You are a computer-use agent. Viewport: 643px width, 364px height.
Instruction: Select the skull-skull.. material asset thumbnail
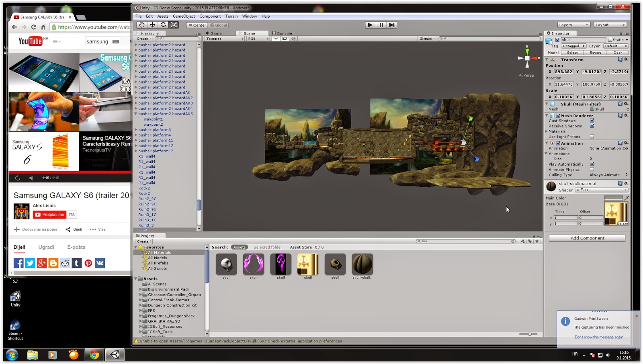[362, 264]
